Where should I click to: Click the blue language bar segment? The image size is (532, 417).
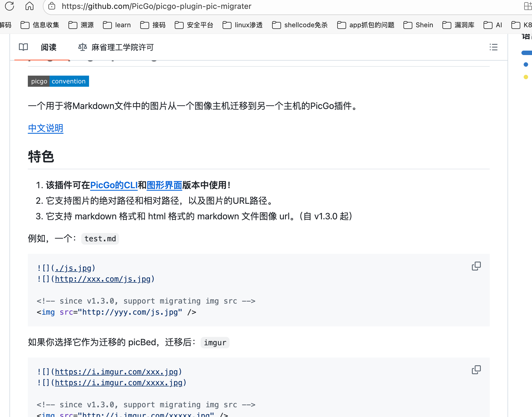click(x=527, y=53)
